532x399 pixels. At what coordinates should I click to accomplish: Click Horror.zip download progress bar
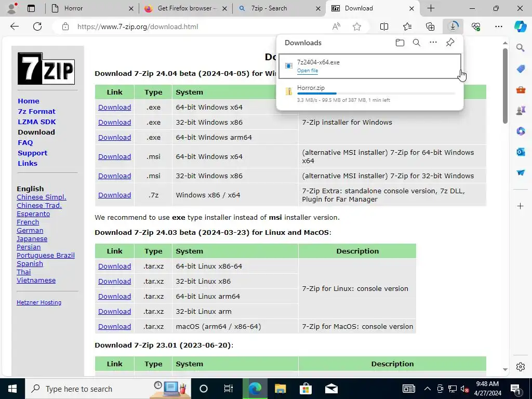pos(376,94)
